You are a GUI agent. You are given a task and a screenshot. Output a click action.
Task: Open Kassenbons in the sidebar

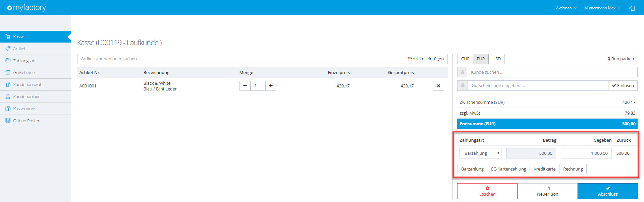click(x=36, y=109)
